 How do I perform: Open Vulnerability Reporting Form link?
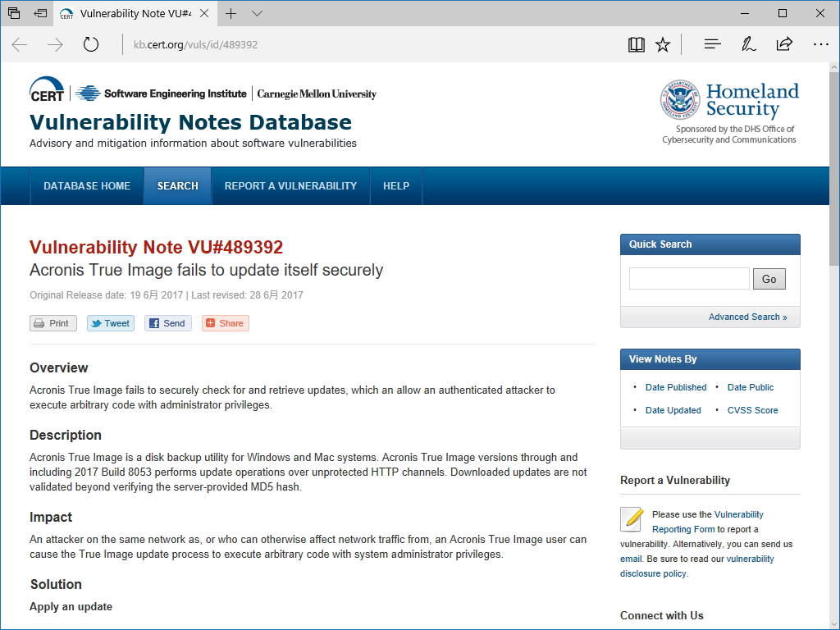[707, 522]
